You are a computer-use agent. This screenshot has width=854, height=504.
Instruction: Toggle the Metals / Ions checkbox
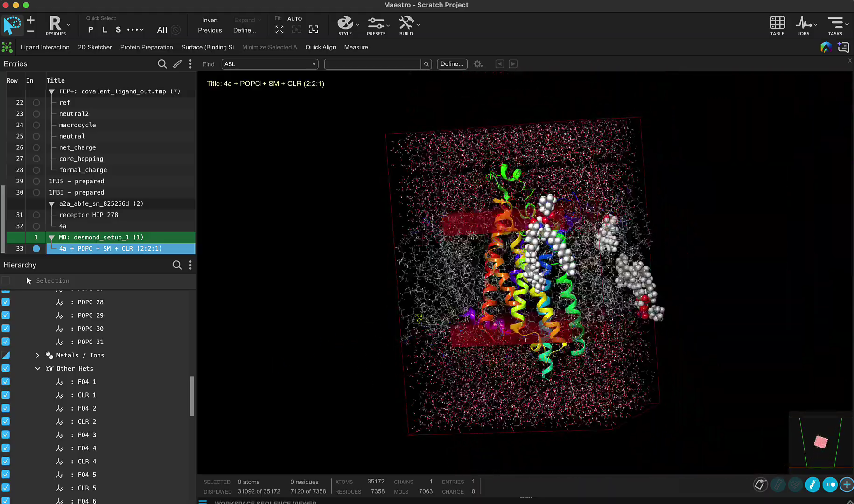[6, 355]
